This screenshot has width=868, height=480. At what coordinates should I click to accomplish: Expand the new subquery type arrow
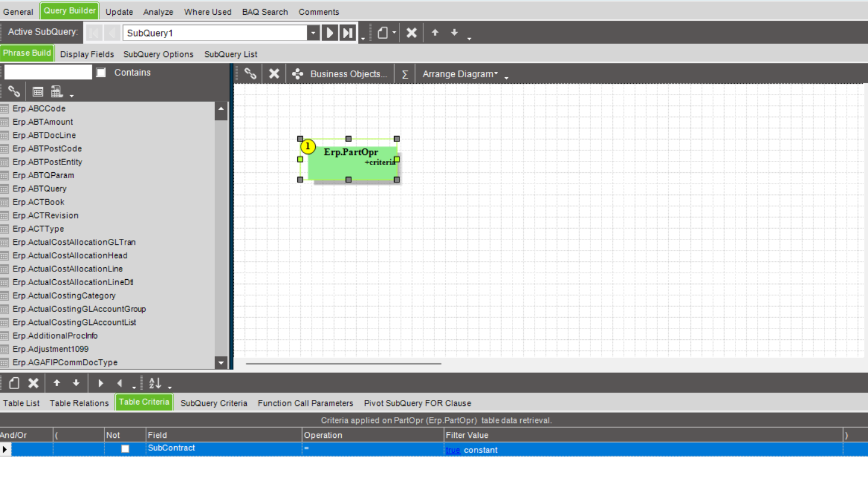[394, 33]
